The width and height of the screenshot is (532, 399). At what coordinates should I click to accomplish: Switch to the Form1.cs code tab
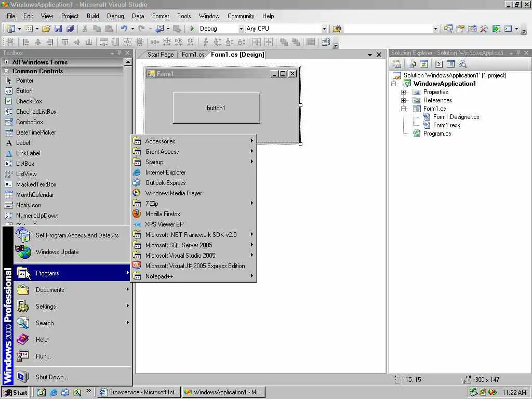click(x=193, y=55)
